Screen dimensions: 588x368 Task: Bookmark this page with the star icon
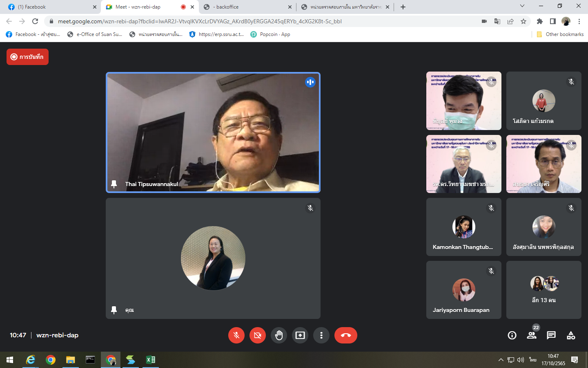coord(523,21)
